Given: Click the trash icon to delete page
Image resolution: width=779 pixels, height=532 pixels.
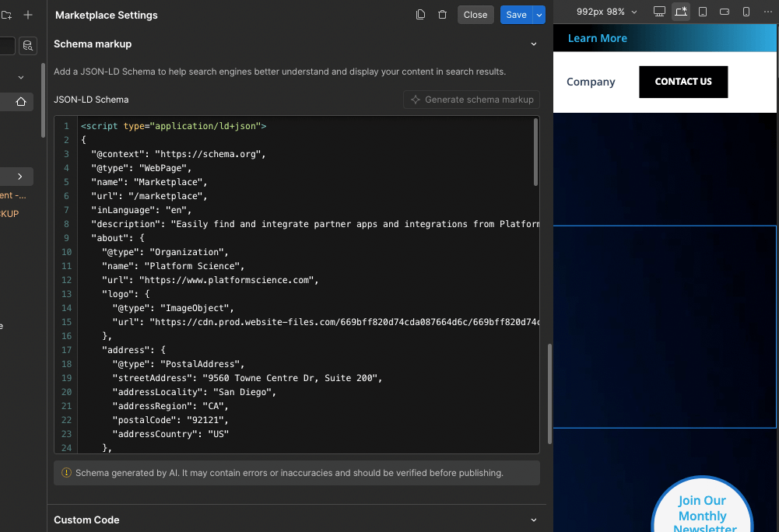Looking at the screenshot, I should (442, 15).
